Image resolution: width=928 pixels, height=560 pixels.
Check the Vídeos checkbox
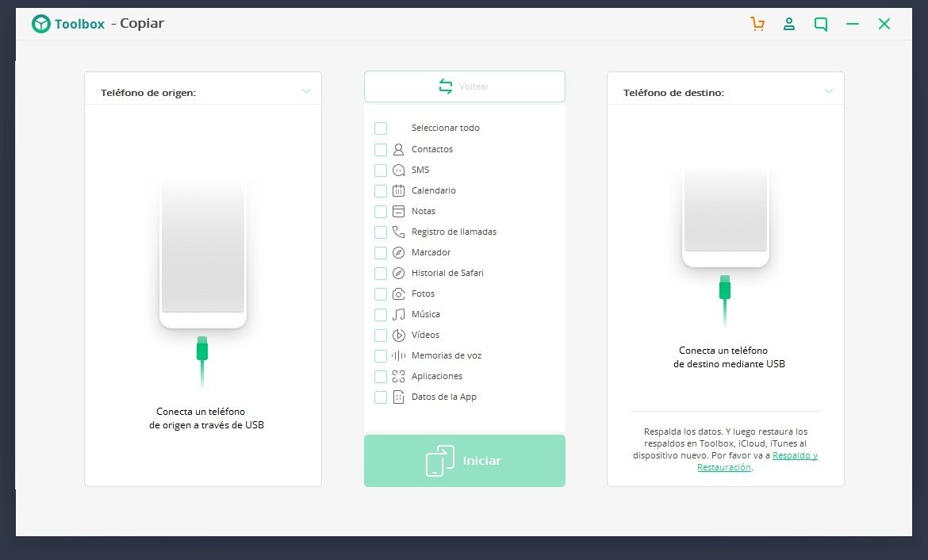coord(381,336)
